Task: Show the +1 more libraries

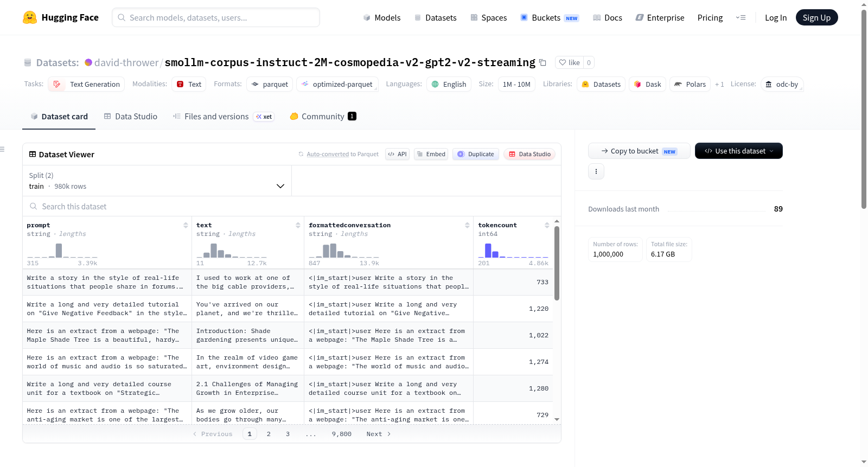Action: 719,84
